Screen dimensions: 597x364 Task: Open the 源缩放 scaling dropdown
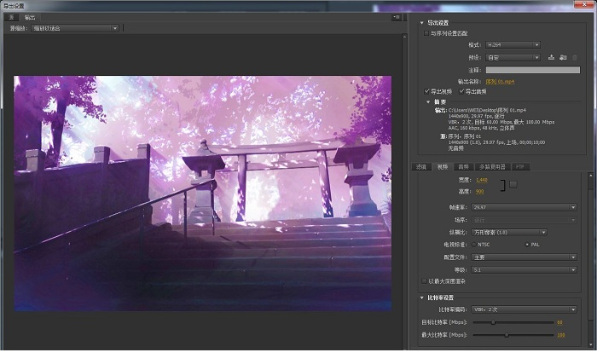point(75,28)
